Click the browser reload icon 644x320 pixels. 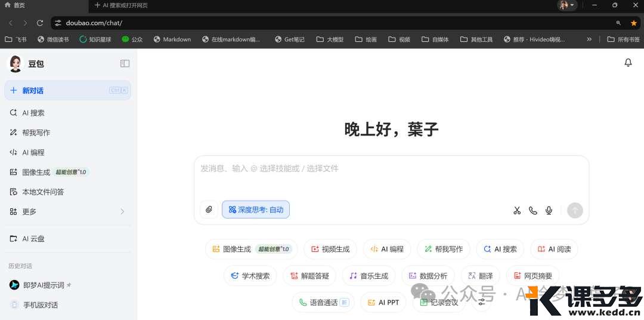point(40,23)
